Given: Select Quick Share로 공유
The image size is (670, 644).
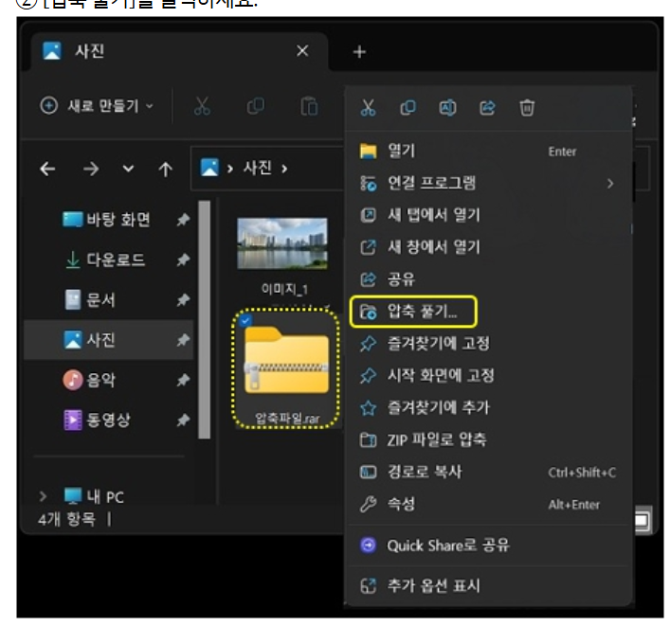Looking at the screenshot, I should pyautogui.click(x=488, y=546).
